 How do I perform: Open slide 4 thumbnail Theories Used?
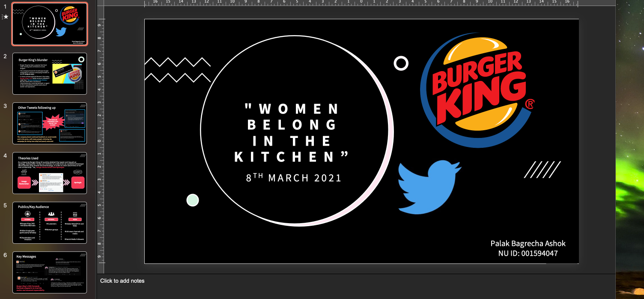pyautogui.click(x=50, y=173)
